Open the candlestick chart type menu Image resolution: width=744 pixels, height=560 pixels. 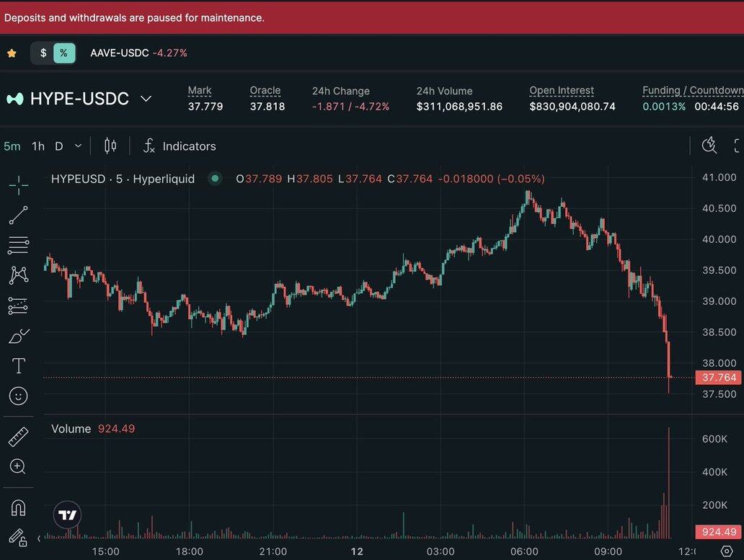[110, 146]
